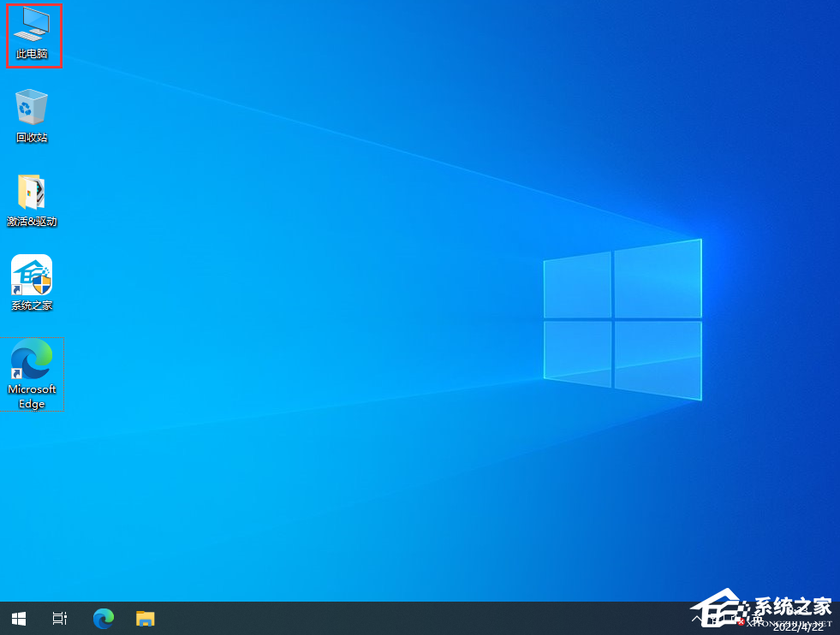
Task: Open the calendar from the 2022/4/22 date
Action: point(798,626)
